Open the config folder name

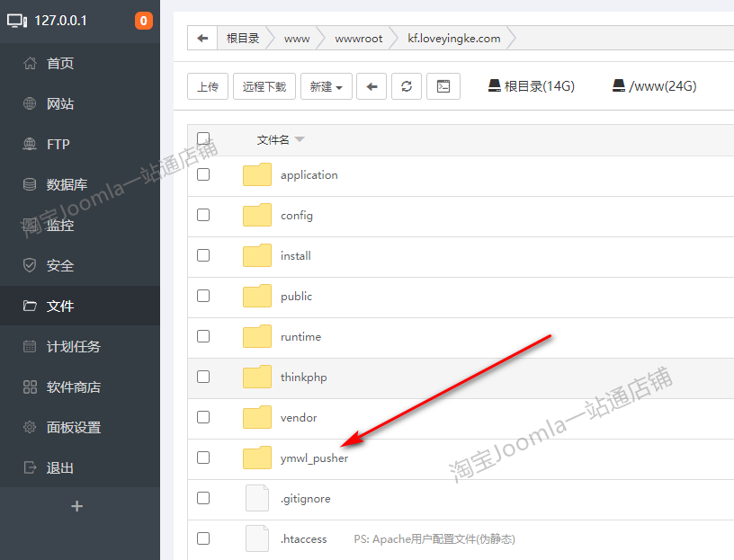pyautogui.click(x=297, y=216)
